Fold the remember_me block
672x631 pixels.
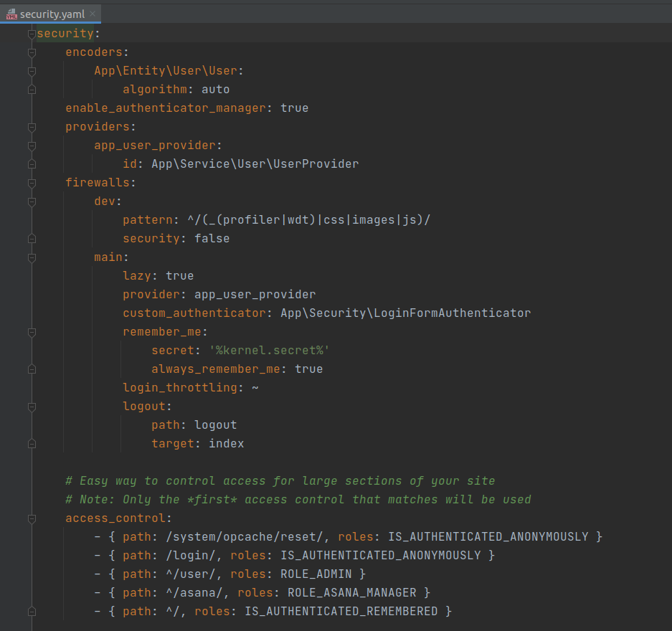[x=32, y=332]
